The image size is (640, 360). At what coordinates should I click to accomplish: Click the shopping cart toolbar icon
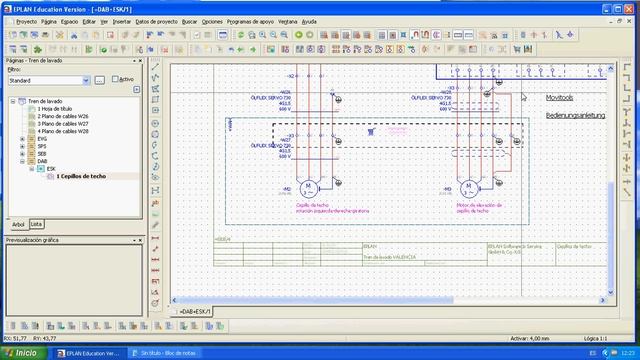[517, 49]
